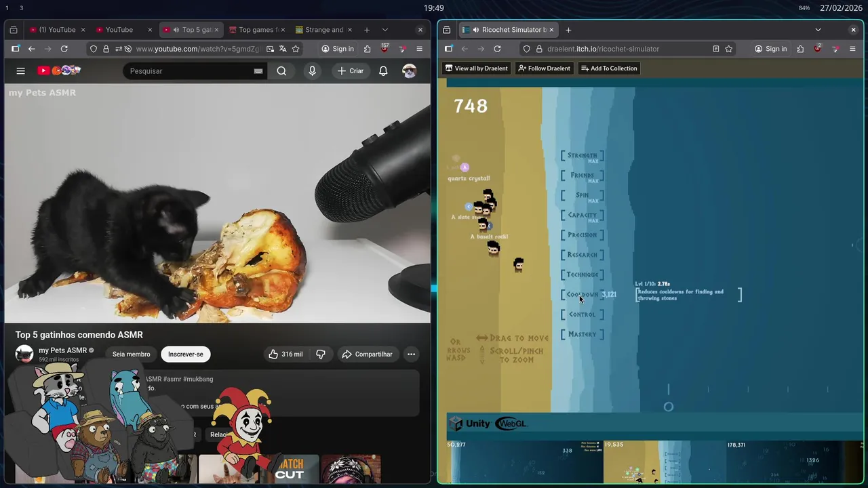Select the Strength upgrade in game
The width and height of the screenshot is (868, 488).
click(583, 156)
